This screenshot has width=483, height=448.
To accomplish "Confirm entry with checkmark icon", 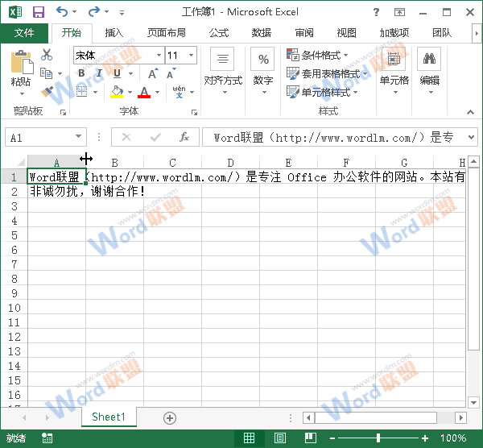I will (x=155, y=137).
